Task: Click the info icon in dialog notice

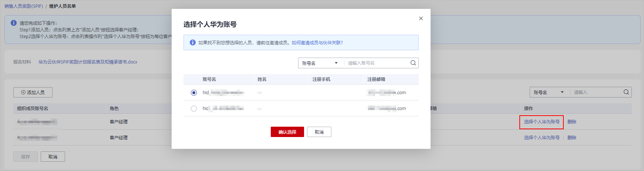Action: [x=192, y=43]
